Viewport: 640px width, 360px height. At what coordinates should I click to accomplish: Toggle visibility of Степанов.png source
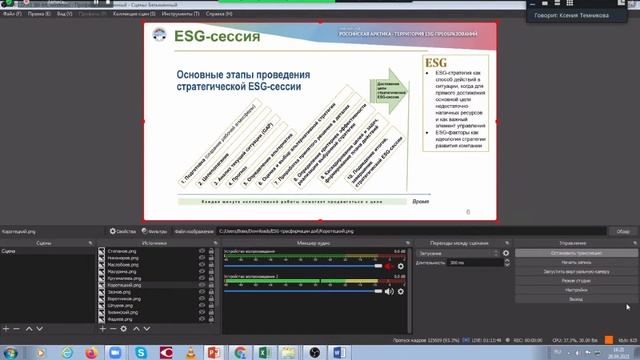[202, 251]
